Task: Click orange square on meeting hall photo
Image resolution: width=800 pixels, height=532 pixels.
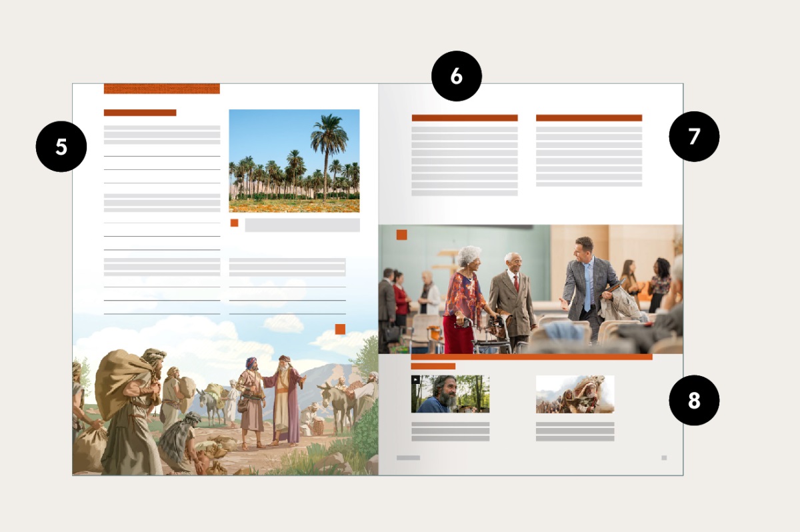Action: [401, 235]
